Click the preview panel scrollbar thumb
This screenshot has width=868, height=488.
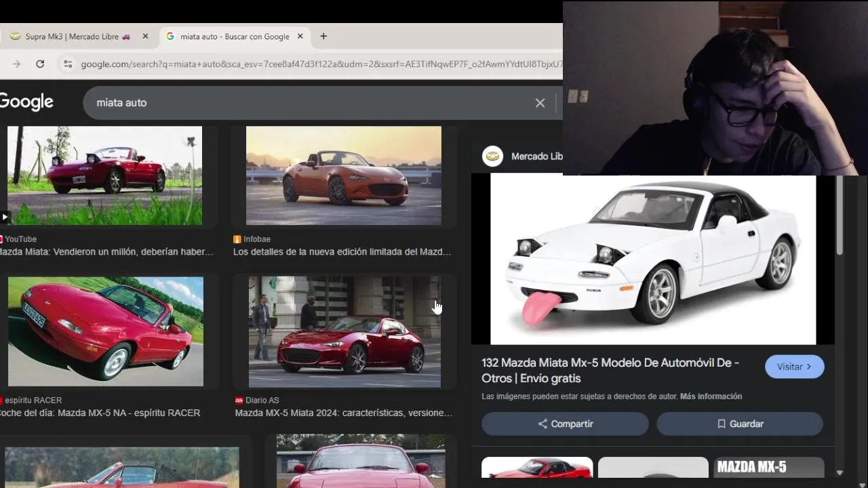(x=840, y=216)
